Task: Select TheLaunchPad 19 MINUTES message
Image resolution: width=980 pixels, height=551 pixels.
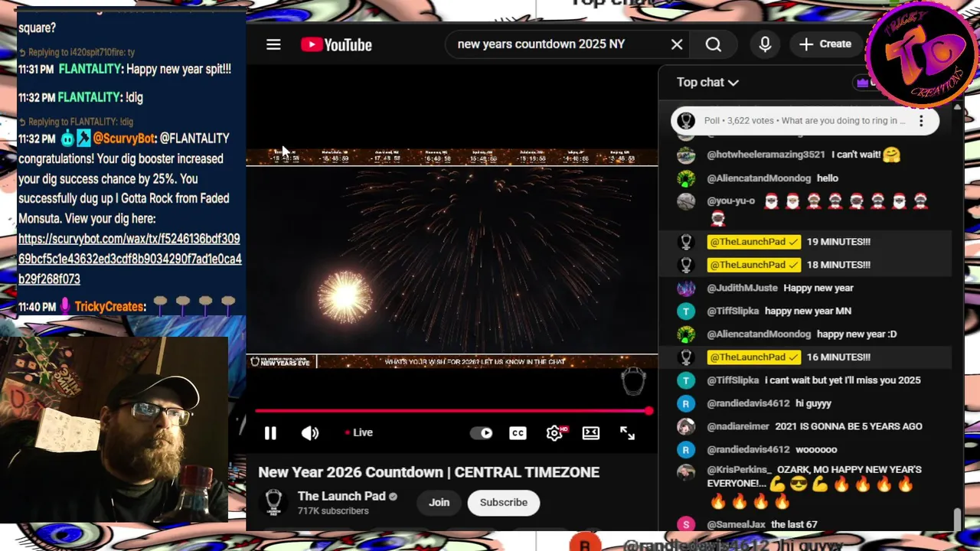Action: (805, 242)
